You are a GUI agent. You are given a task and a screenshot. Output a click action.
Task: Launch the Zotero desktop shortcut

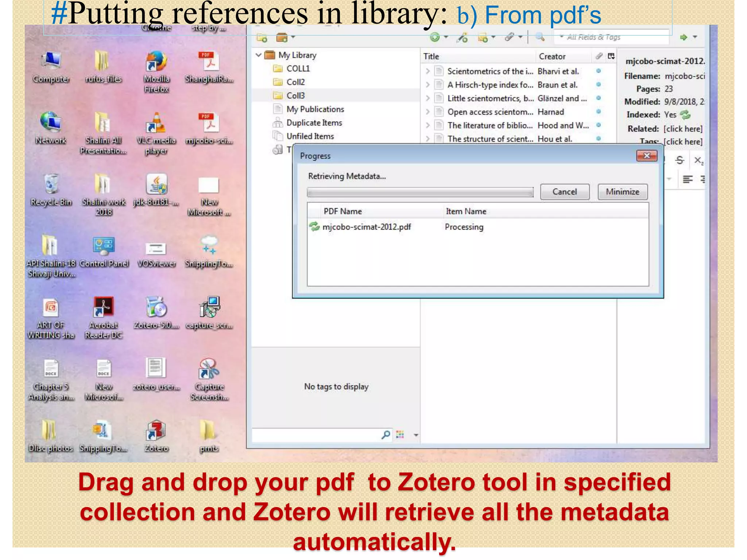tap(156, 436)
